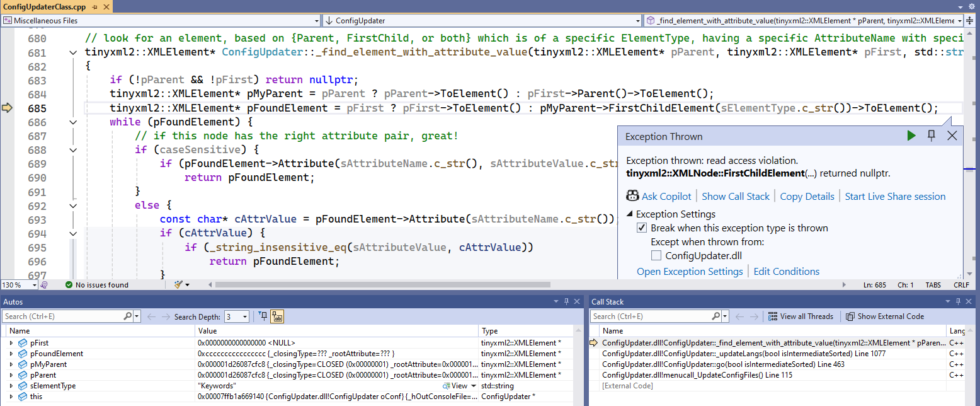Toggle Autos highlighted values-format icon
The width and height of the screenshot is (980, 406).
tap(277, 316)
